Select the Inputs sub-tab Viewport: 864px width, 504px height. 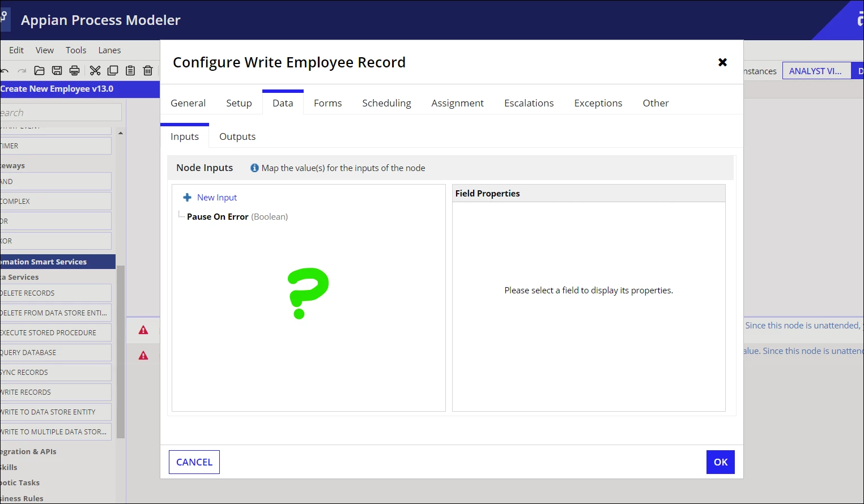coord(185,136)
